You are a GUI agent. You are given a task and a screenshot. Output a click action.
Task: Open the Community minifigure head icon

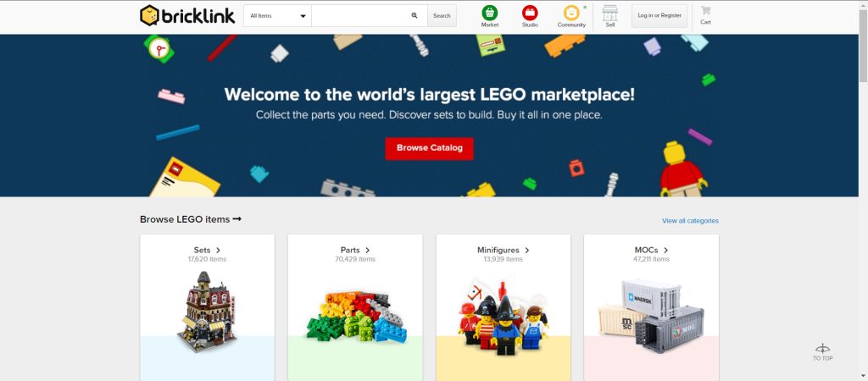[x=571, y=13]
